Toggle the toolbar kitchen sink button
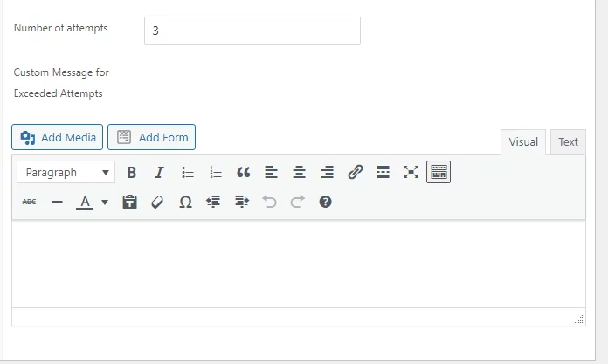Screen dimensions: 608x364 (x=439, y=172)
